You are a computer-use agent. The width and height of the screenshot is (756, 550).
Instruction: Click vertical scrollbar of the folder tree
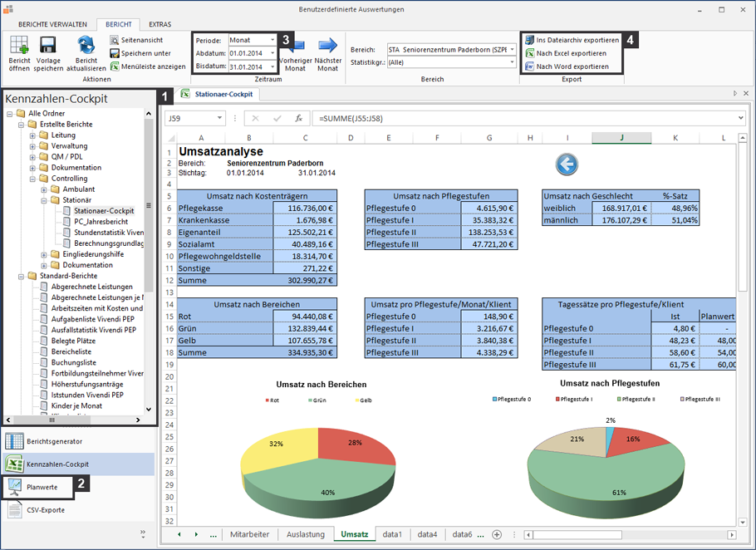[149, 205]
